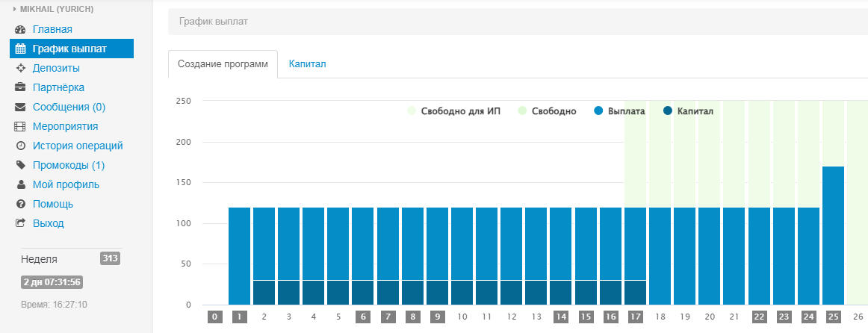The height and width of the screenshot is (333, 868).
Task: Click the question mark icon for Помощь
Action: 20,204
